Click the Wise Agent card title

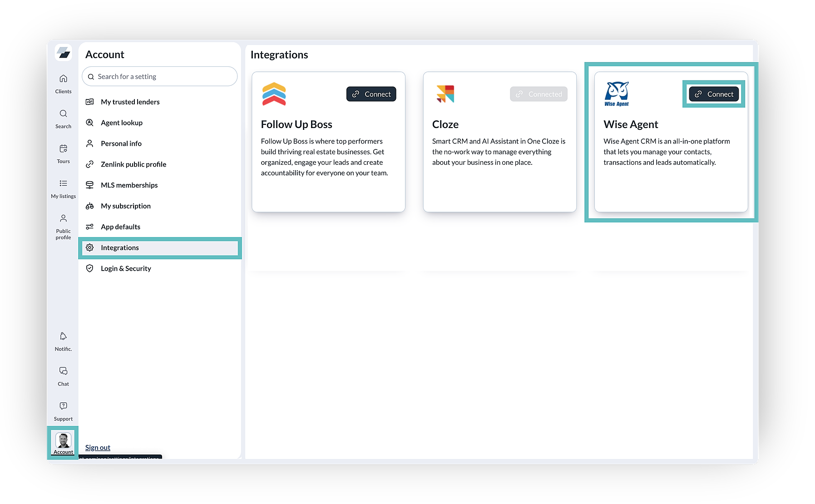[631, 124]
